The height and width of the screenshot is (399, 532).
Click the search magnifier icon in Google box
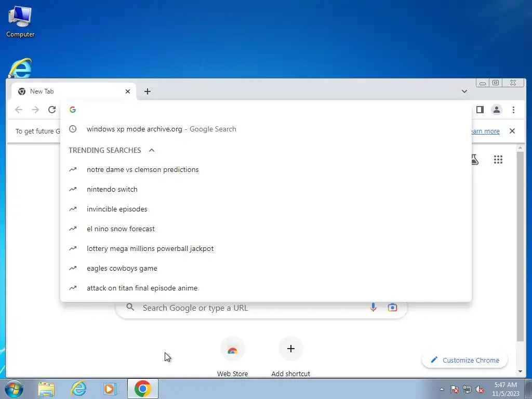click(130, 308)
